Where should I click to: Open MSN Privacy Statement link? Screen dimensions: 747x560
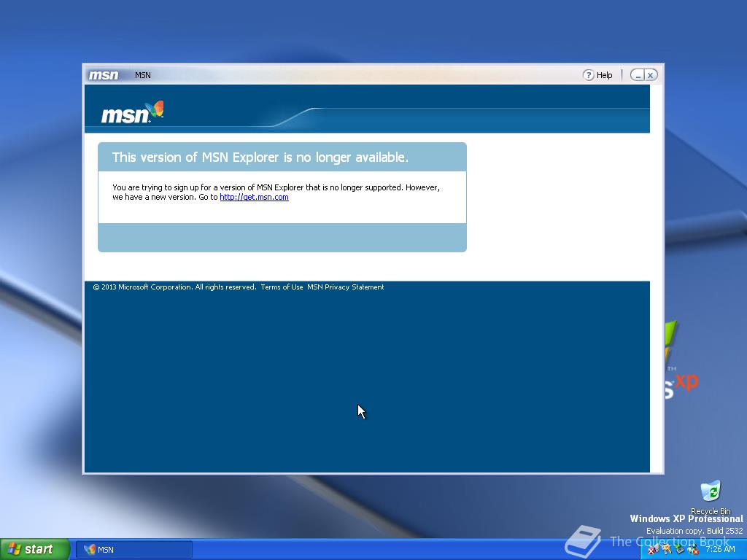click(x=345, y=287)
